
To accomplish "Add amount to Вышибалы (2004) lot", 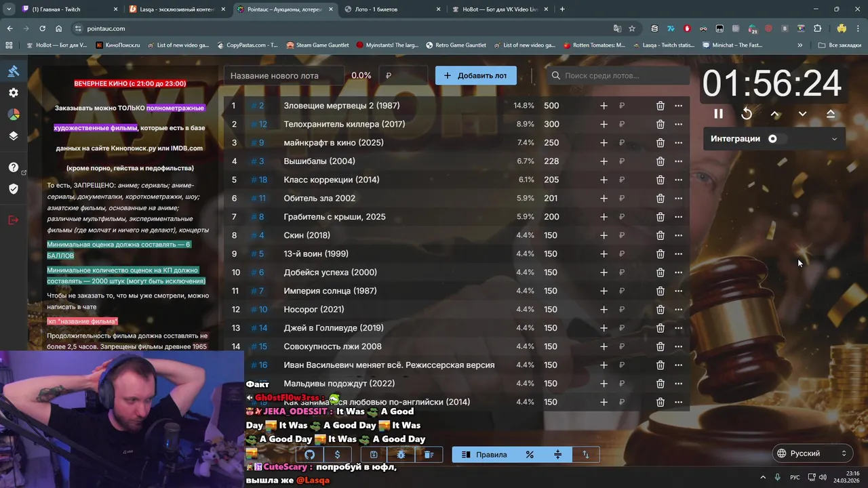I will 604,161.
